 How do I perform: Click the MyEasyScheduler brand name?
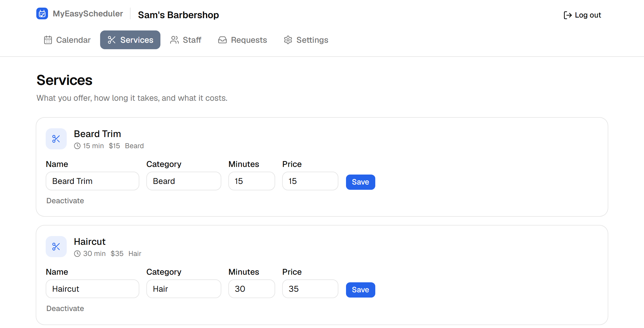88,14
